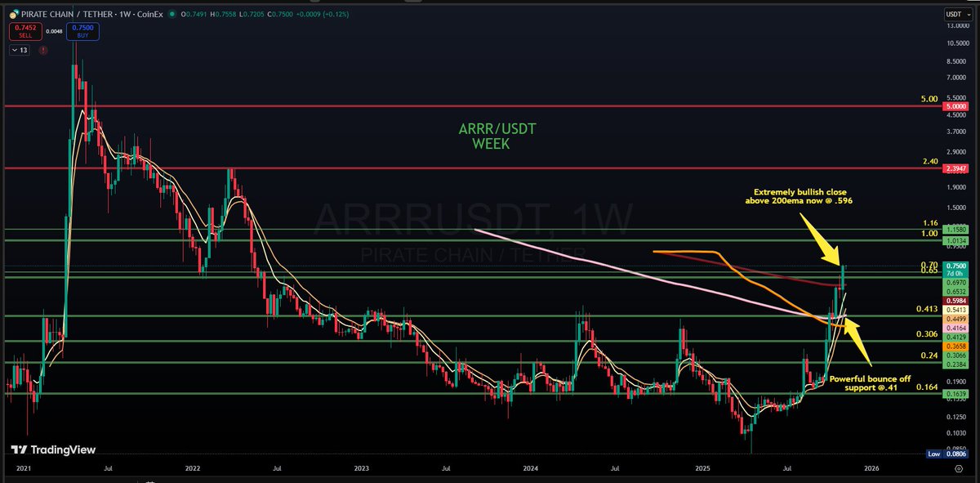The height and width of the screenshot is (483, 980).
Task: Click the 2025 label on time axis
Action: 702,469
